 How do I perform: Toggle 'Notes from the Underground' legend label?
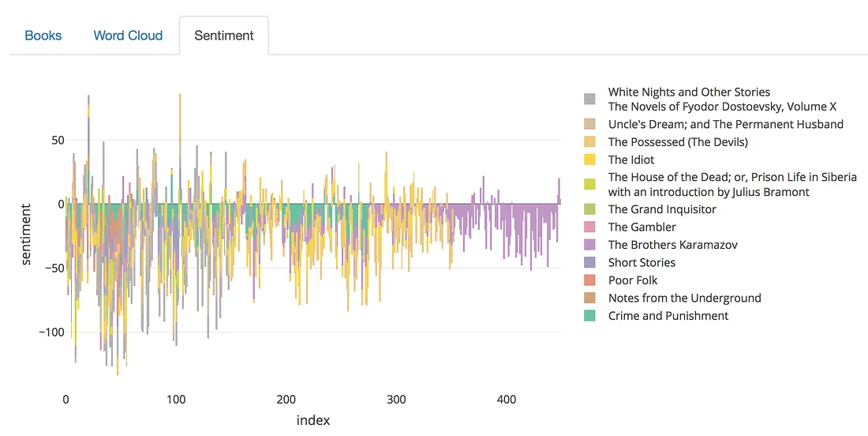[x=685, y=298]
